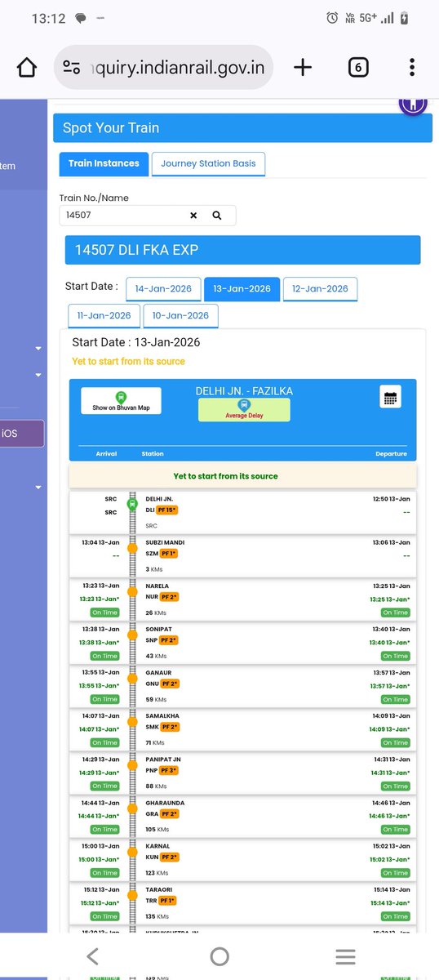
Task: Click the SAMALKHA station name
Action: [x=162, y=715]
